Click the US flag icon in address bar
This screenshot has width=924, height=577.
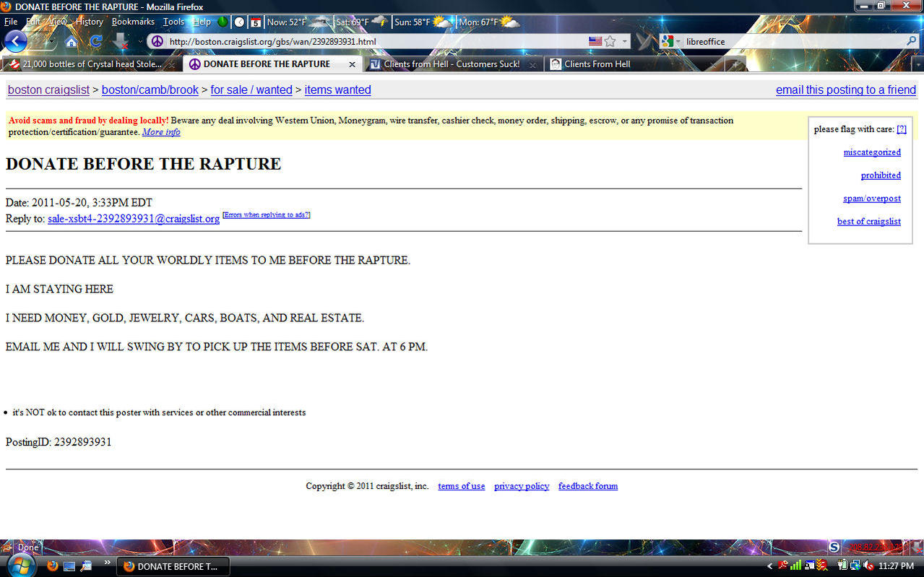click(595, 41)
